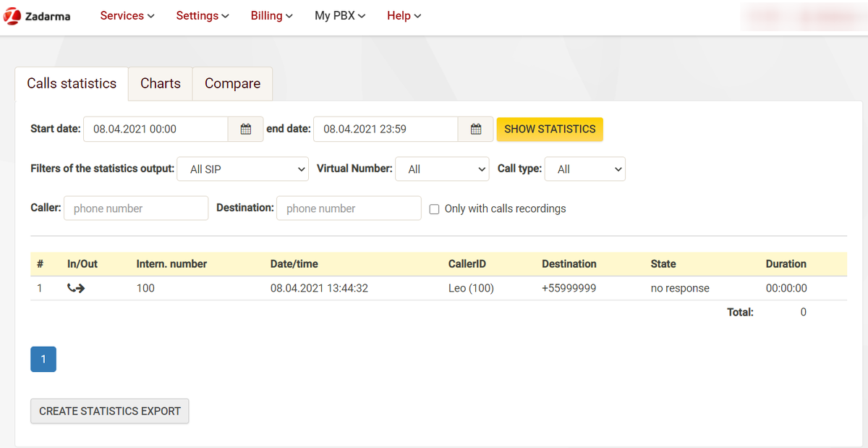
Task: Open the Help menu
Action: (404, 16)
